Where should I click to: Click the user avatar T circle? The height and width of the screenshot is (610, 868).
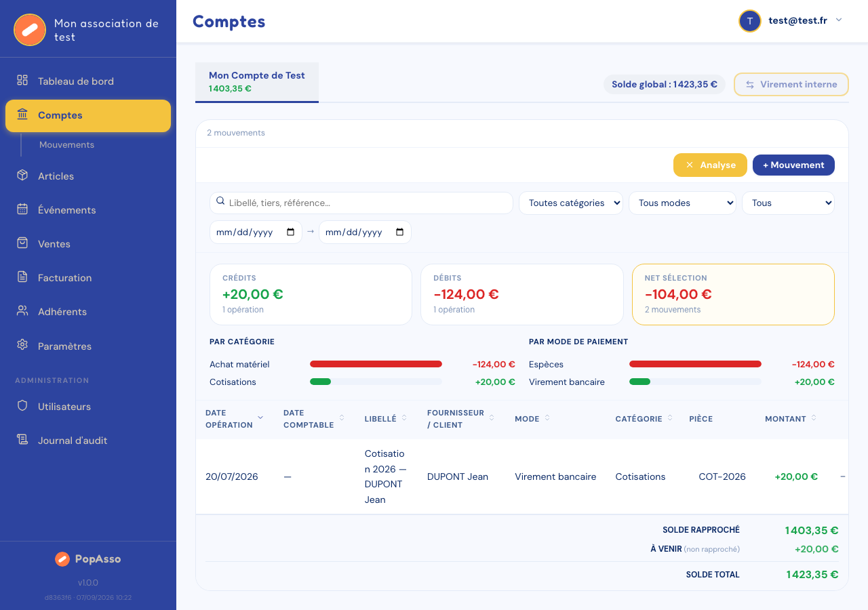[749, 20]
